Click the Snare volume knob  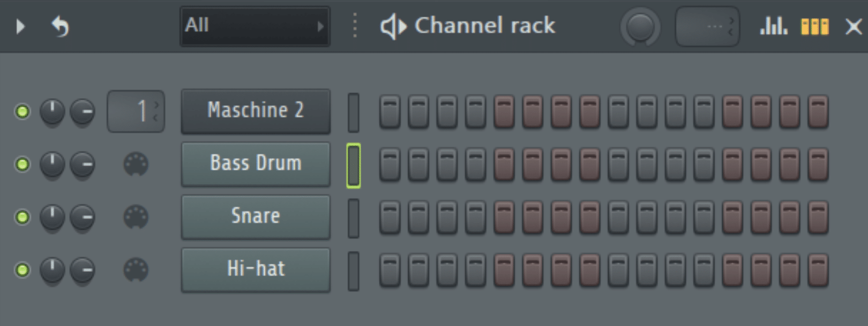tap(83, 217)
